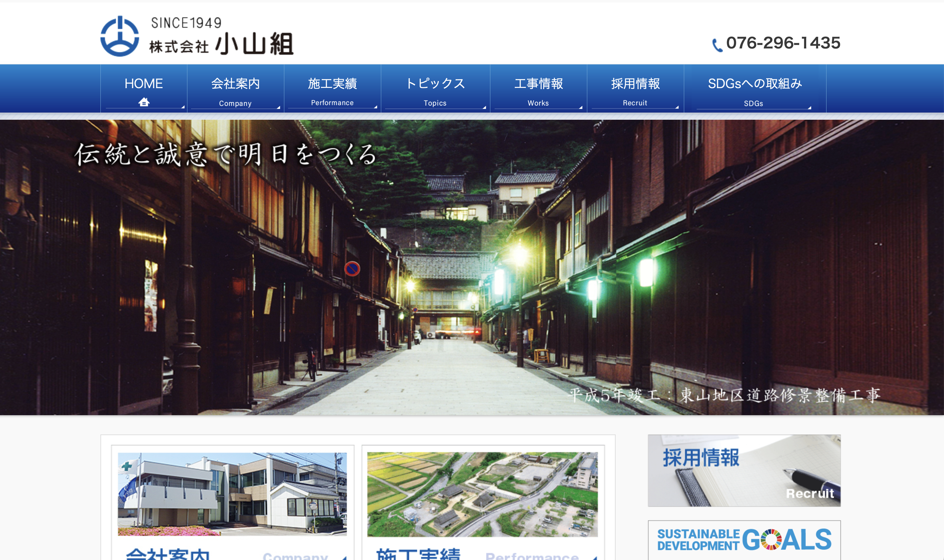This screenshot has width=944, height=560.
Task: Click the colorful SDGs wheel logo
Action: 771,540
